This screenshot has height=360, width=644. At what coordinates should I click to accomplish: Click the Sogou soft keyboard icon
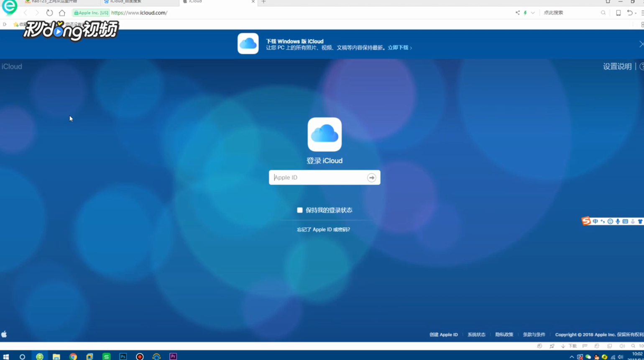[x=625, y=221]
